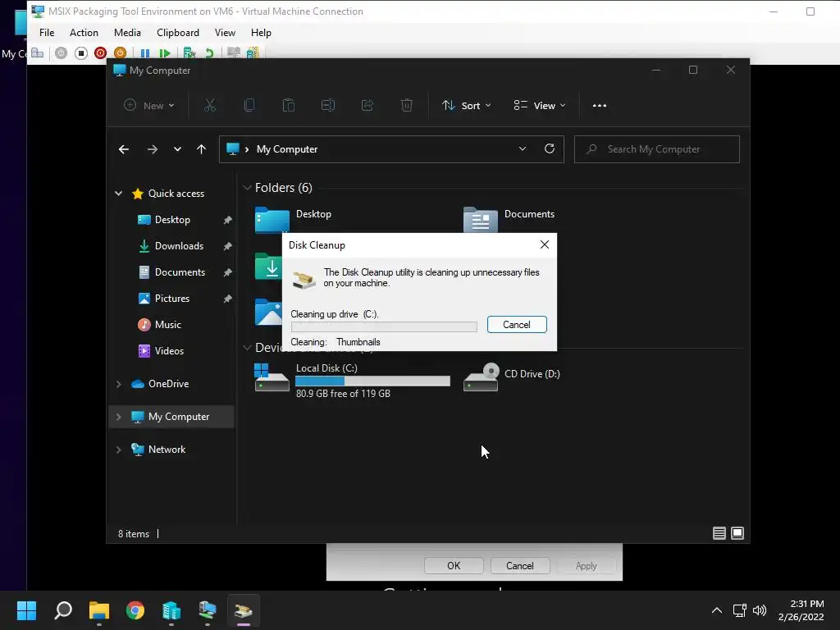The image size is (840, 630).
Task: Pause the virtual machine
Action: tap(144, 53)
